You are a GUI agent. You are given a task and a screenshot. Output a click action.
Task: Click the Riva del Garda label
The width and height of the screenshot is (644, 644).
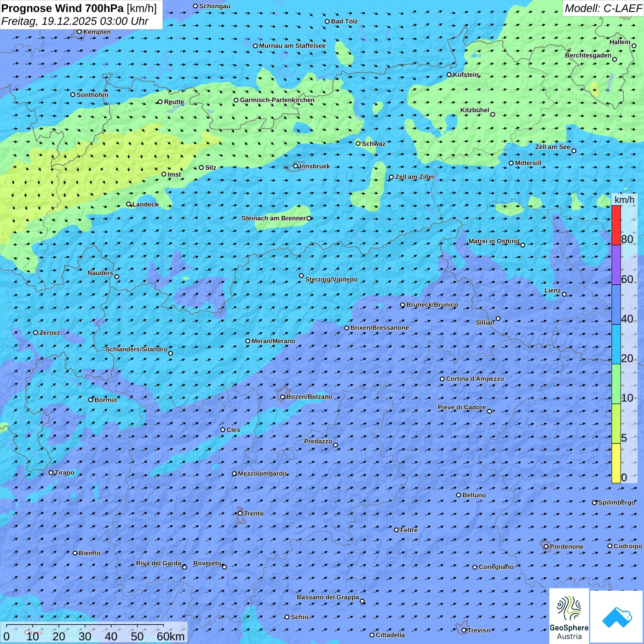pyautogui.click(x=159, y=563)
